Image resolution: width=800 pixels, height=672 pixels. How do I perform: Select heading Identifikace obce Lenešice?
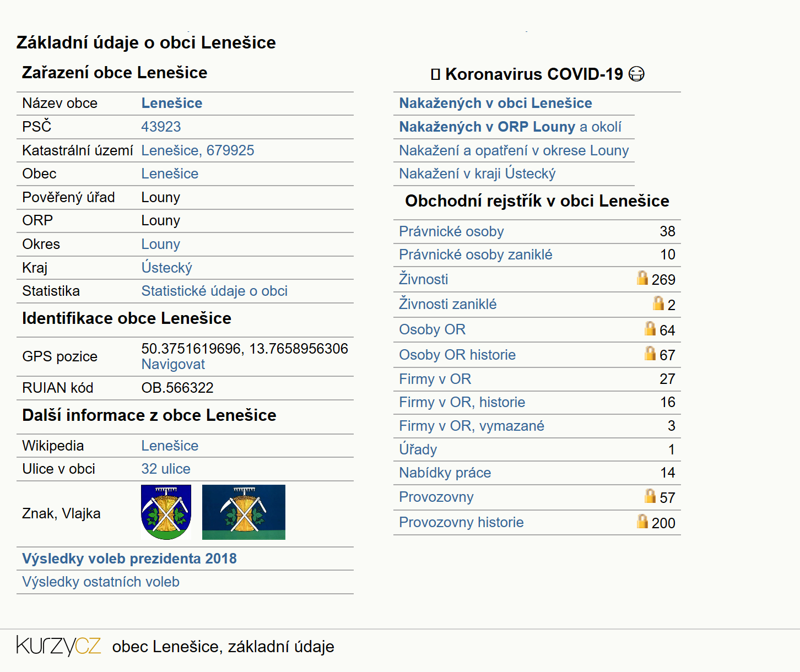coord(127,318)
